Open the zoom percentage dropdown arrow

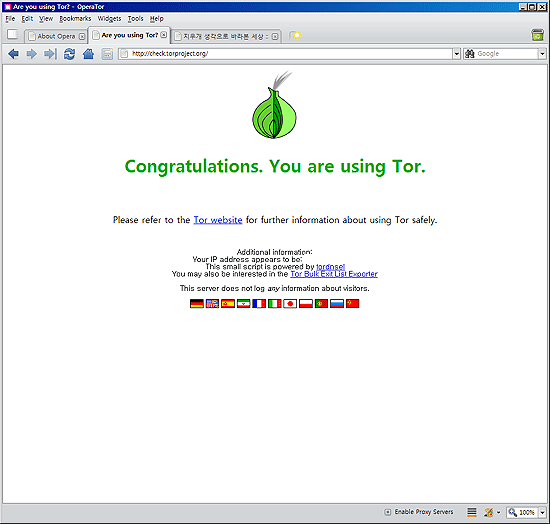pyautogui.click(x=542, y=512)
